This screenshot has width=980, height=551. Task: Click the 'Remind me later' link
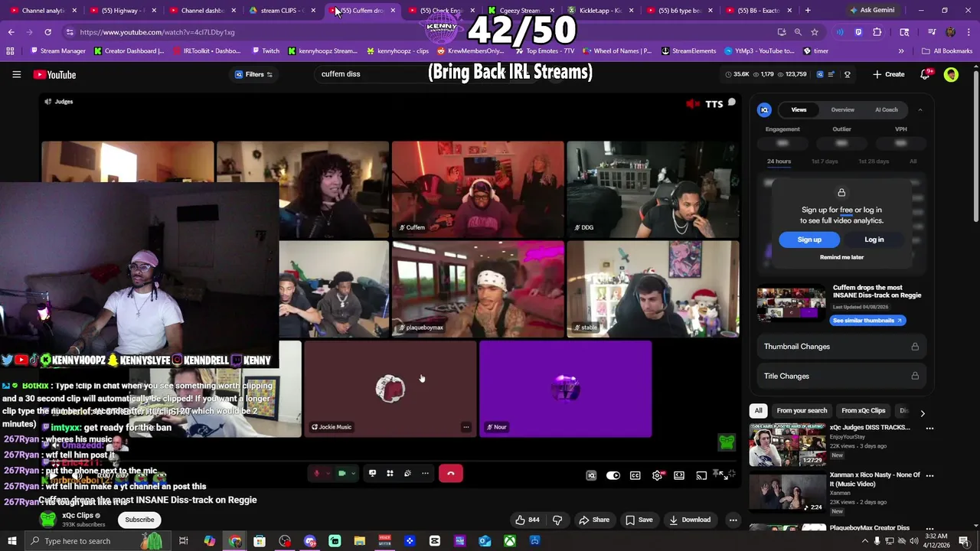[x=841, y=257]
